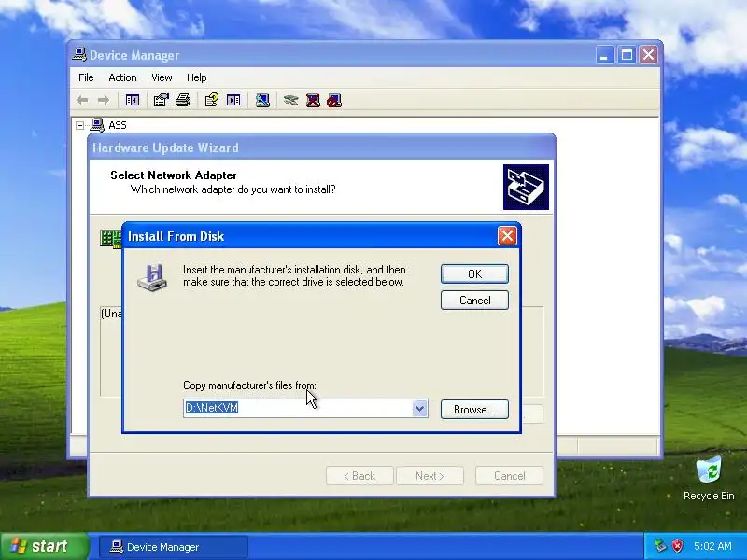Click the Back arrow in Device Manager toolbar
Screen dimensions: 747x560
pyautogui.click(x=82, y=100)
